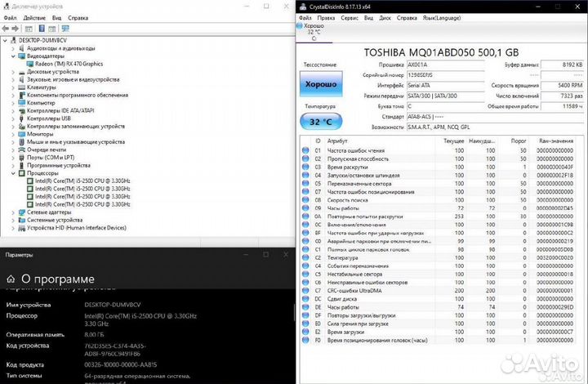Click the disk status orb above Хорошо 32 °C
The height and width of the screenshot is (384, 588).
click(x=299, y=26)
